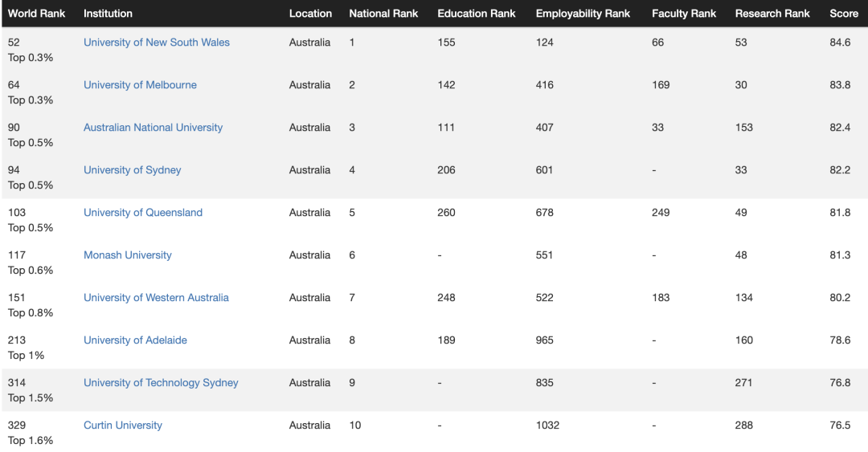Select the score value 81.8

tap(840, 213)
